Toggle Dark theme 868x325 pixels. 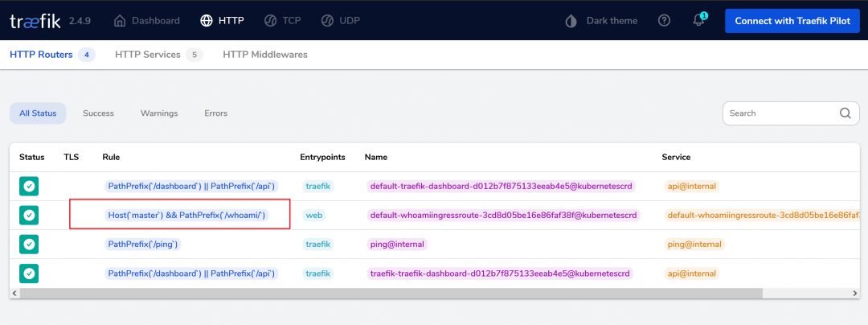pyautogui.click(x=601, y=21)
